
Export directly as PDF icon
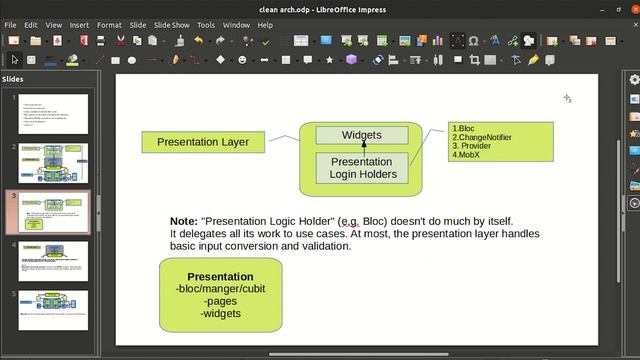pyautogui.click(x=84, y=40)
